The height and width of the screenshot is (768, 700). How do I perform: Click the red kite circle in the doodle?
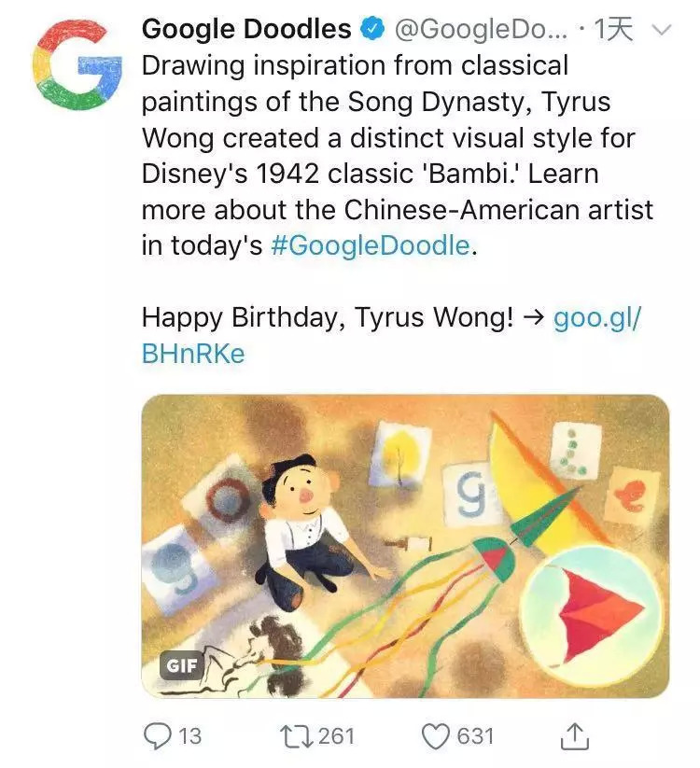click(592, 612)
